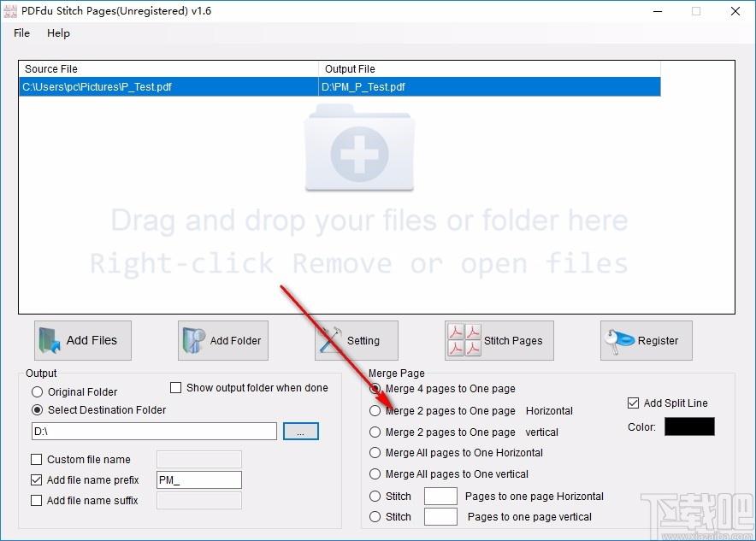Click the Register key icon button

646,341
